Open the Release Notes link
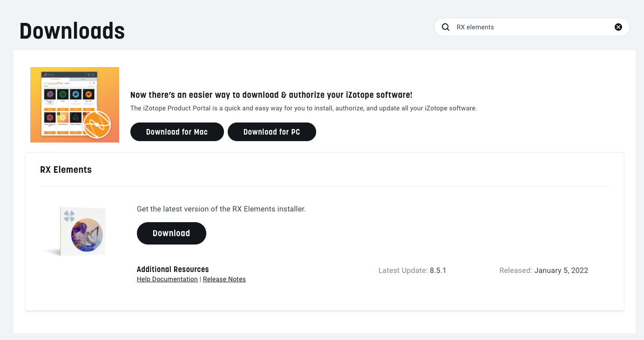Screen dimensions: 644x340 click(224, 279)
